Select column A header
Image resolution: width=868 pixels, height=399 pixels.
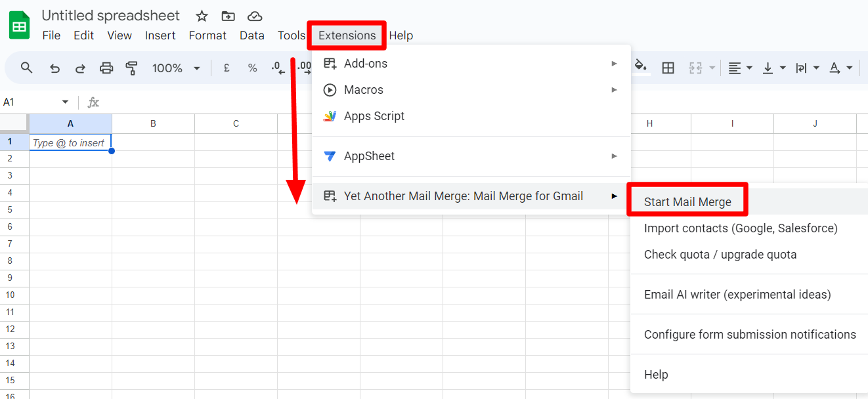[70, 123]
